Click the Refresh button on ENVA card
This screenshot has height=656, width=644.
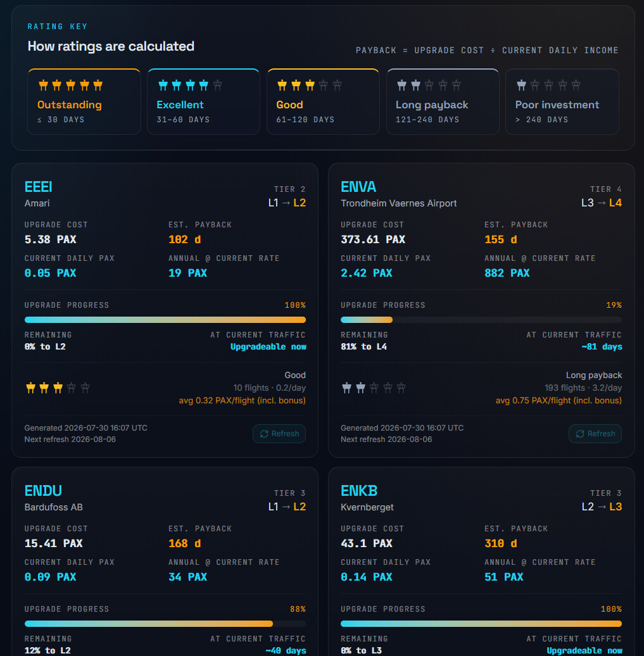tap(595, 433)
